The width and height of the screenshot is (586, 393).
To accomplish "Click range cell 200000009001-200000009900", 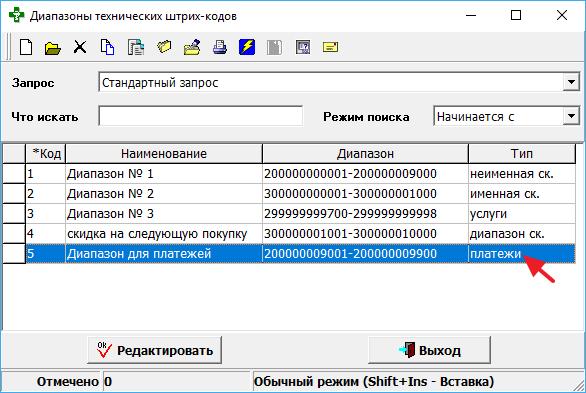I will (x=365, y=254).
